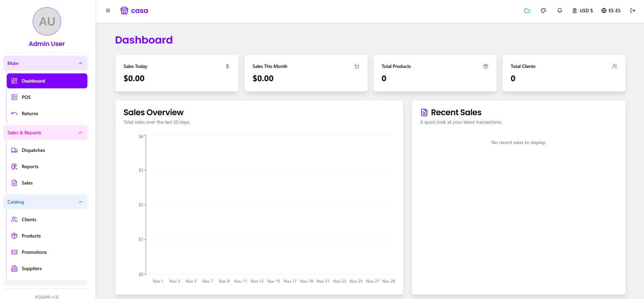Open the USD $ currency dropdown
Screen dimensions: 644x299
[x=583, y=11]
